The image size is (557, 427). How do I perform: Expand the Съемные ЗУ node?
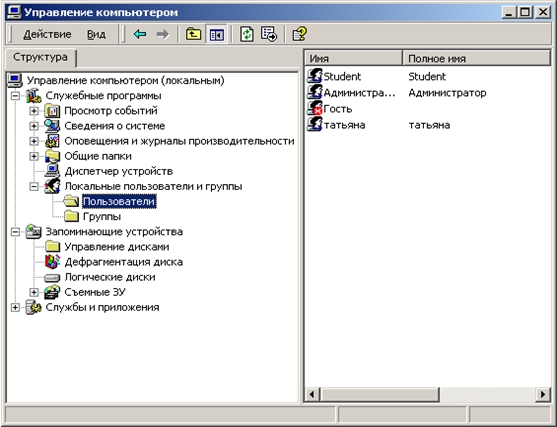pos(34,292)
